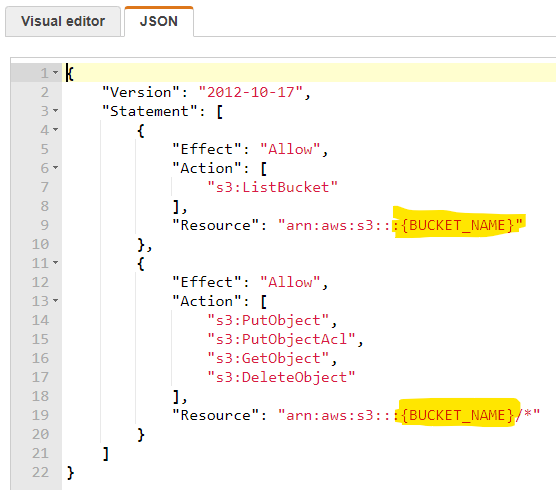Collapse the first statement block at line 4
Image resolution: width=556 pixels, height=490 pixels.
pyautogui.click(x=56, y=130)
